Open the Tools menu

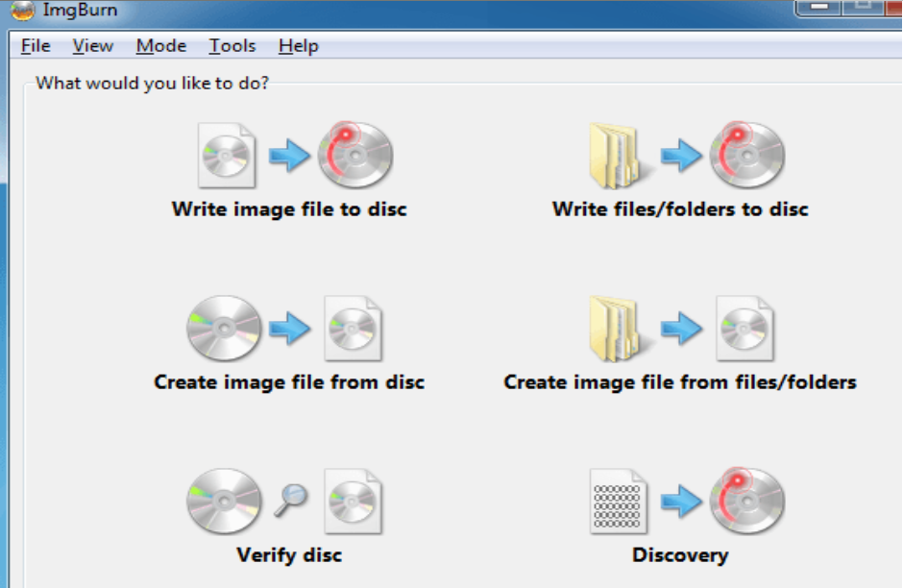pyautogui.click(x=232, y=46)
